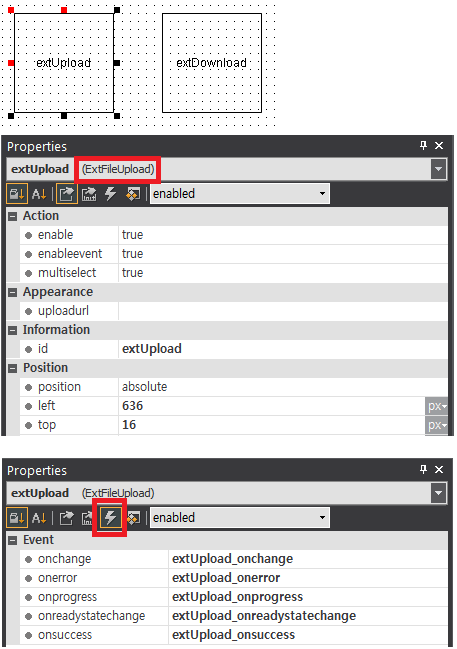Select the extDownload component on canvas
Image resolution: width=457 pixels, height=649 pixels.
(x=212, y=63)
